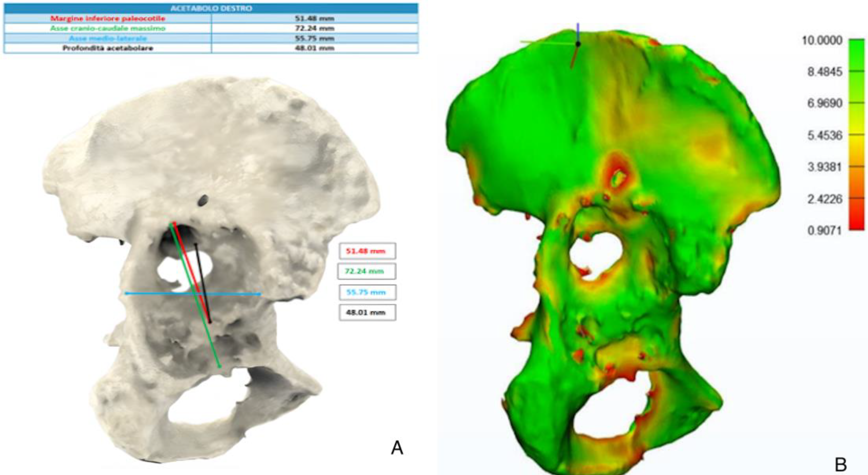Image resolution: width=868 pixels, height=475 pixels.
Task: Click the ACETABOLO DESTRO table header
Action: pyautogui.click(x=211, y=8)
